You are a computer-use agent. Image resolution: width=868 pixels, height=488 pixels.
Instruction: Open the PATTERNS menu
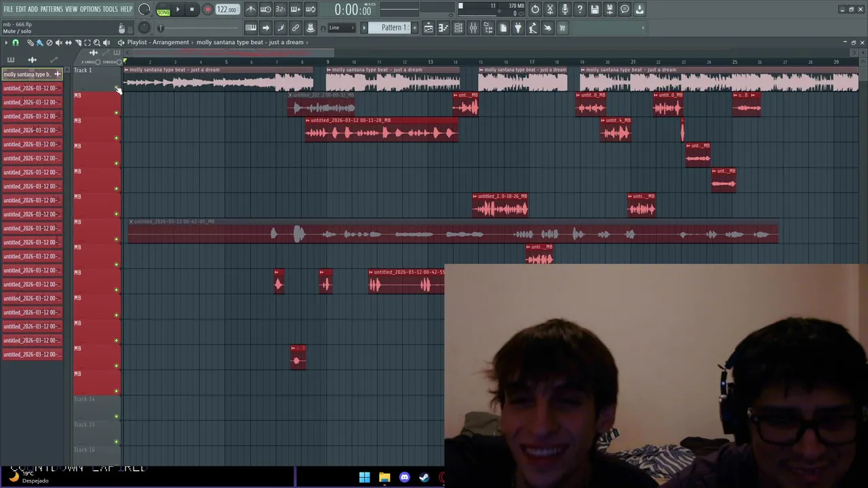pos(52,9)
